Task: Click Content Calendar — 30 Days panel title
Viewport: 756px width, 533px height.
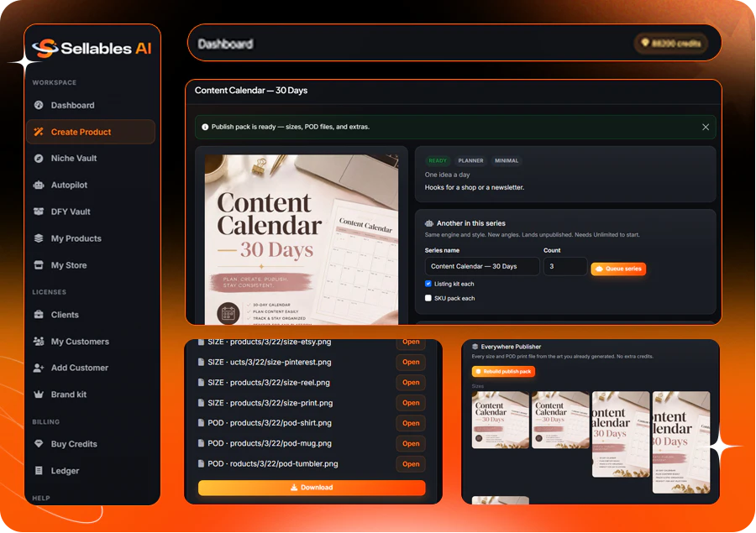Action: coord(250,91)
